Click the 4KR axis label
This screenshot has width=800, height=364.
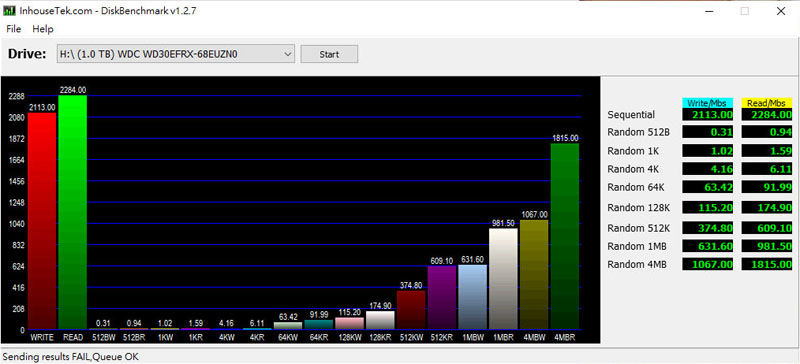(x=257, y=337)
